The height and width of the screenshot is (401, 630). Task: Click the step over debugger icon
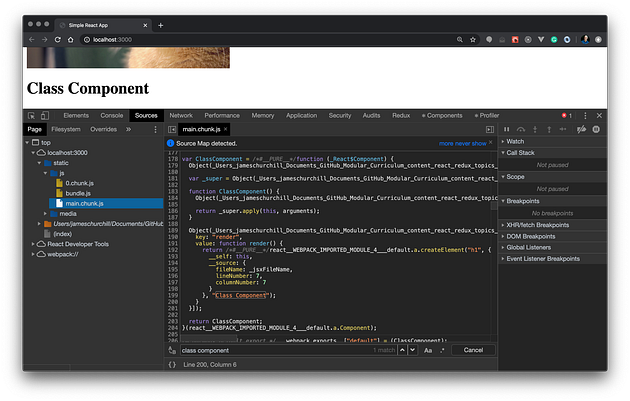click(x=522, y=129)
